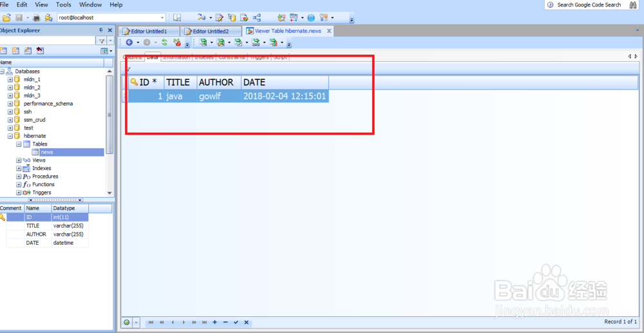Click the open folder toolbar icon
644x333 pixels.
(6, 17)
